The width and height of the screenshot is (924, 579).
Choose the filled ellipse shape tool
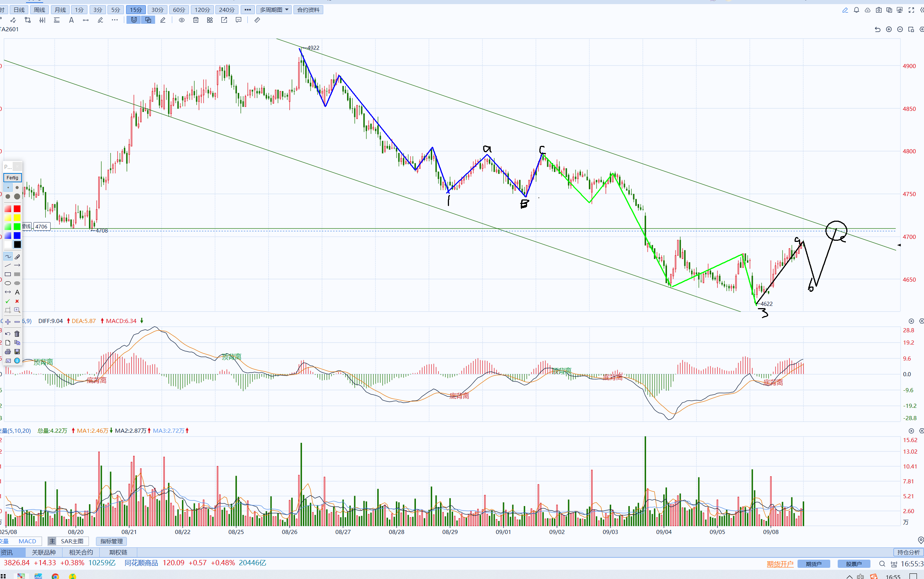pos(17,284)
